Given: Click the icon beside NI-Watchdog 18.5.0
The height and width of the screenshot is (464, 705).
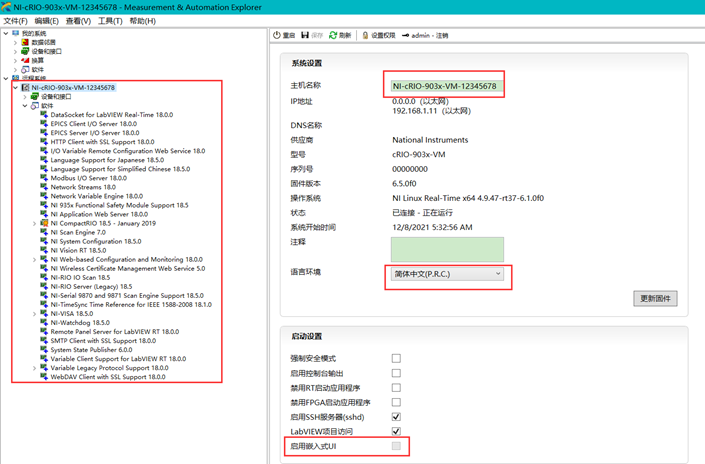Looking at the screenshot, I should click(44, 322).
